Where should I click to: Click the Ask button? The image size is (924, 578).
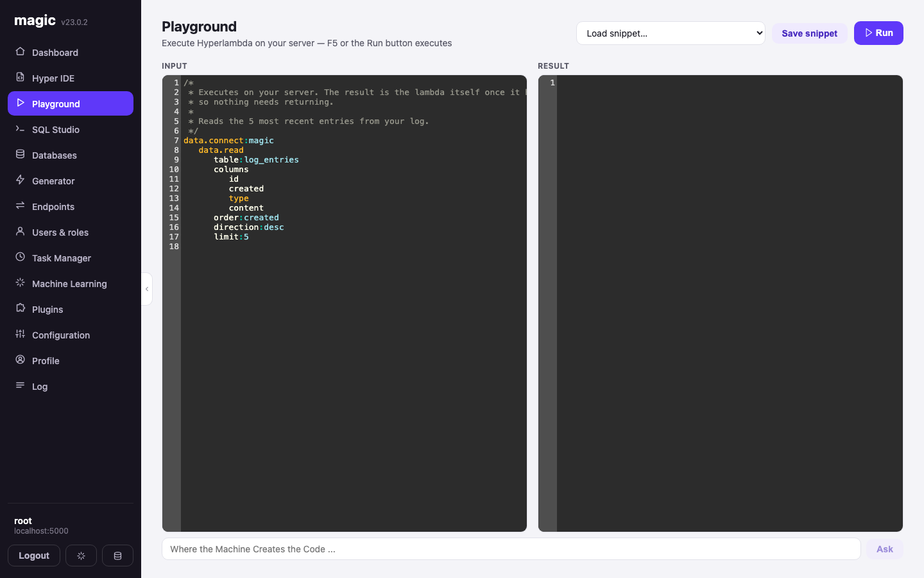click(885, 549)
